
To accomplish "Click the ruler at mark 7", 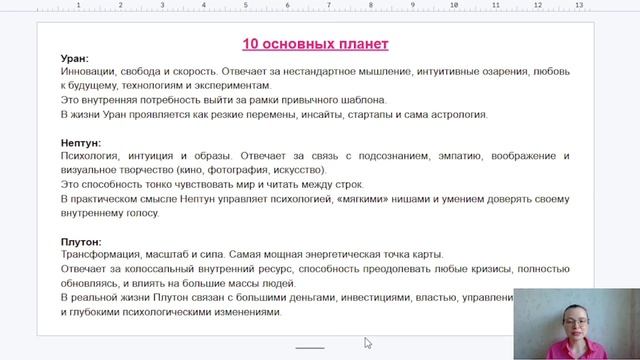I will click(329, 5).
